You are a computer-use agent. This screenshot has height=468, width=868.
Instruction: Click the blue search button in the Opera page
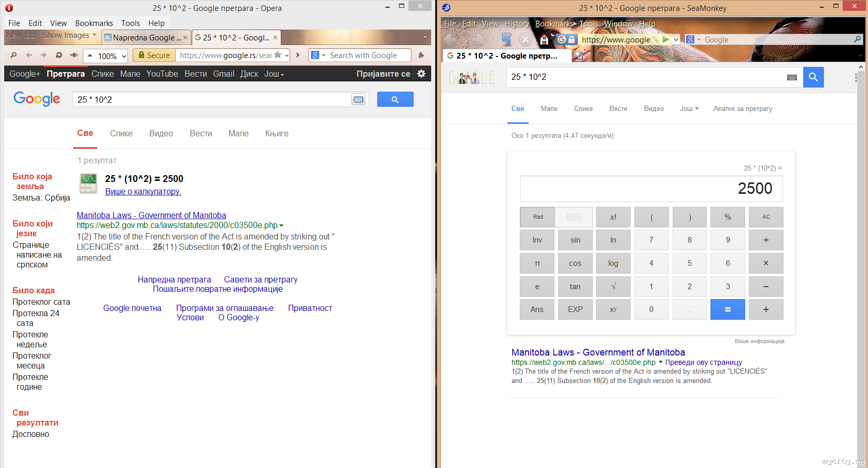(395, 100)
